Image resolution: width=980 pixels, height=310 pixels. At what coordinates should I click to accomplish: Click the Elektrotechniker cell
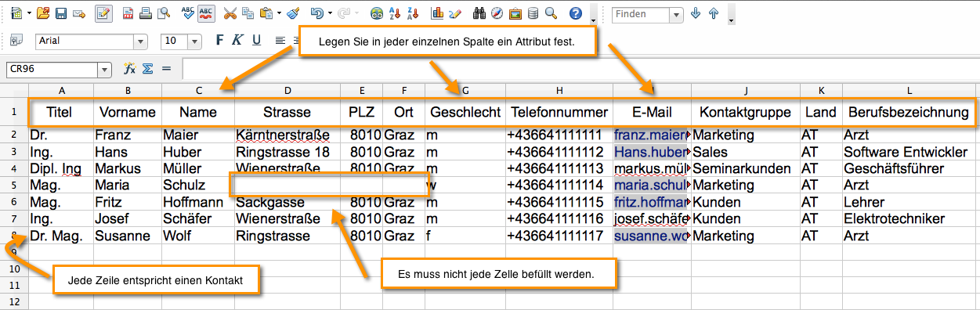pos(910,218)
